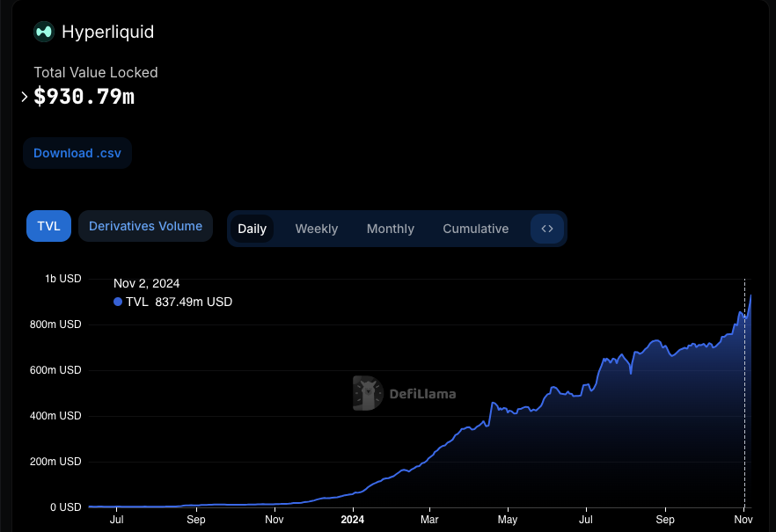Viewport: 776px width, 532px height.
Task: Click the 600m USD axis label
Action: tap(55, 370)
